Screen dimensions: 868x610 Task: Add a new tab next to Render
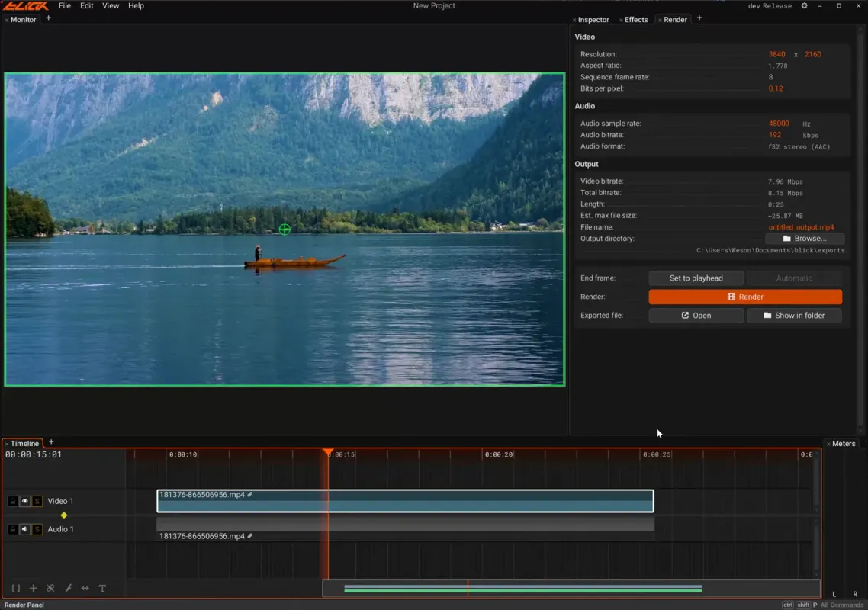(699, 18)
